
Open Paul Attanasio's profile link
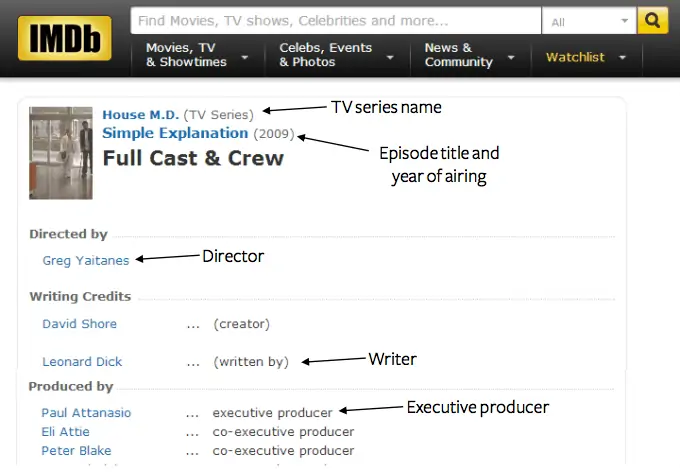pos(86,413)
